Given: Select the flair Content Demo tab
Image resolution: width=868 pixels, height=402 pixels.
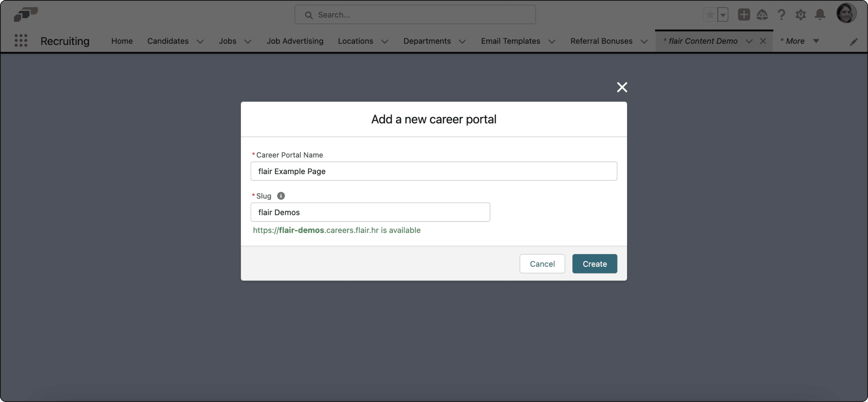Looking at the screenshot, I should coord(700,41).
